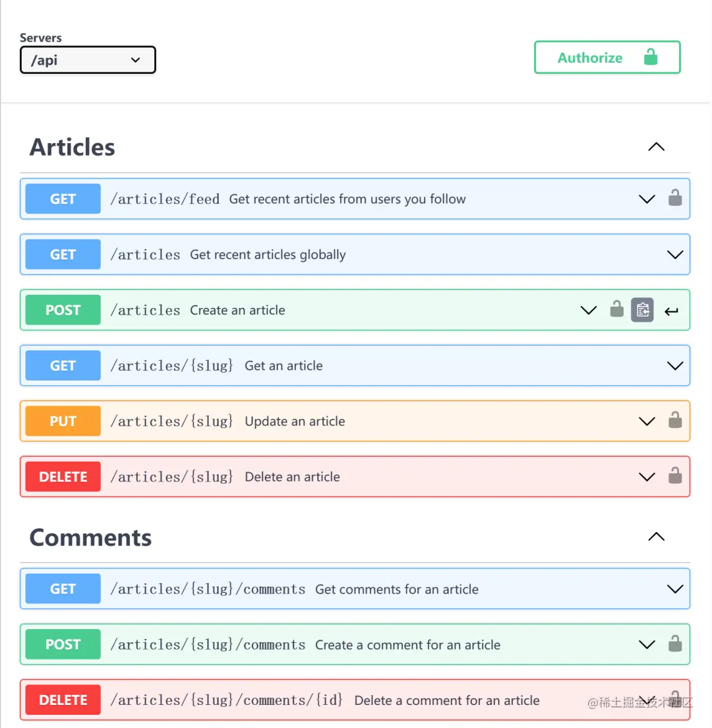The width and height of the screenshot is (712, 728).
Task: Click lock icon on Create a comment row
Action: pos(675,643)
